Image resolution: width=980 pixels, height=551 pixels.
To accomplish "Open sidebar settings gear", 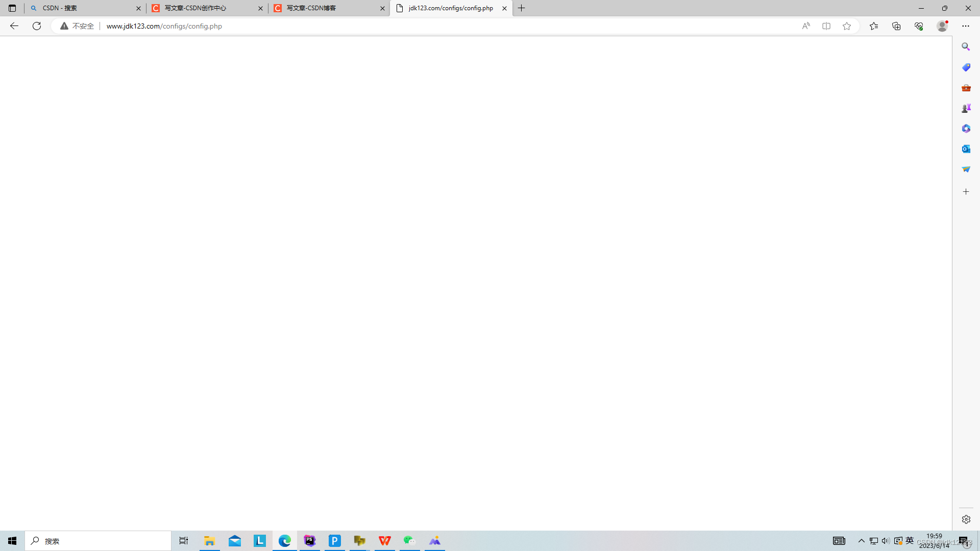I will click(x=966, y=519).
